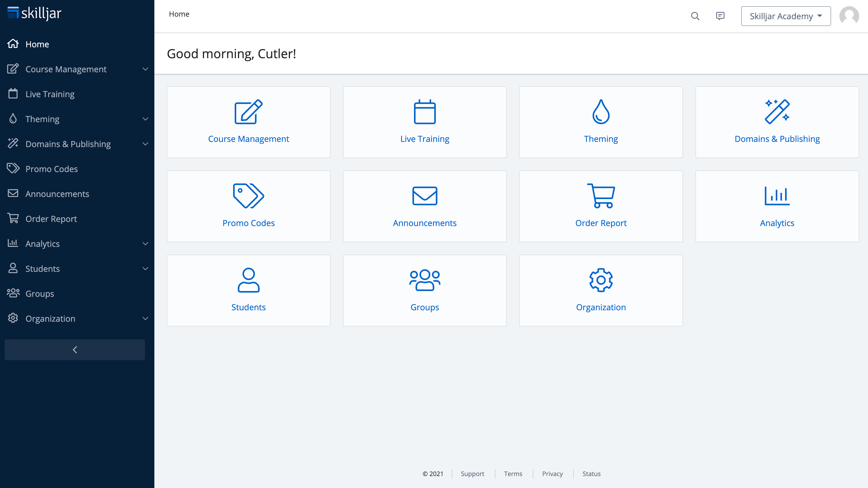Image resolution: width=868 pixels, height=488 pixels.
Task: Expand the Analytics sidebar section
Action: 145,244
